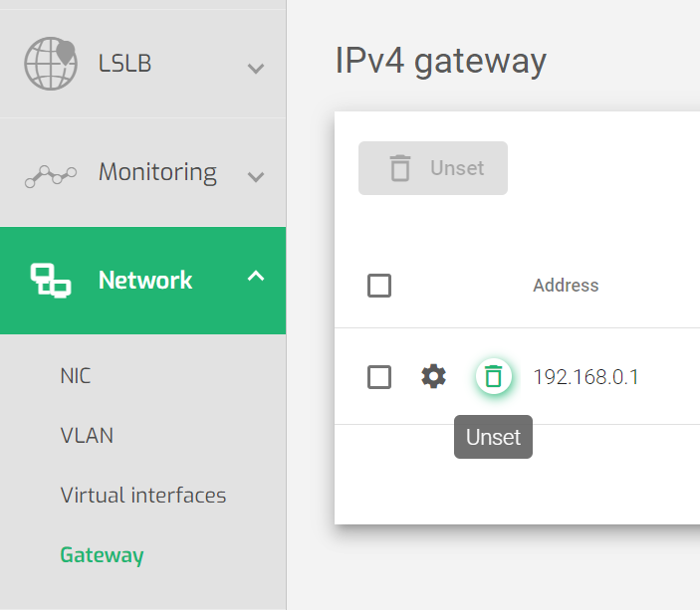Open the NIC submenu item

(76, 376)
